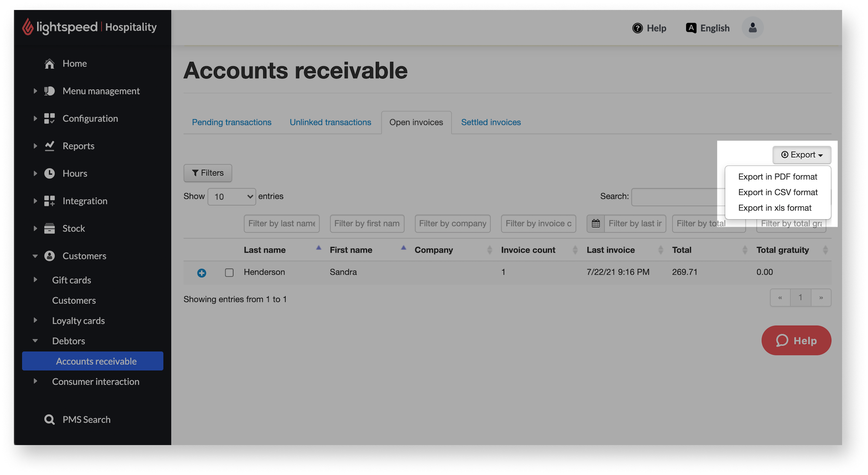The width and height of the screenshot is (868, 475).
Task: Click the English language selector
Action: coord(708,28)
